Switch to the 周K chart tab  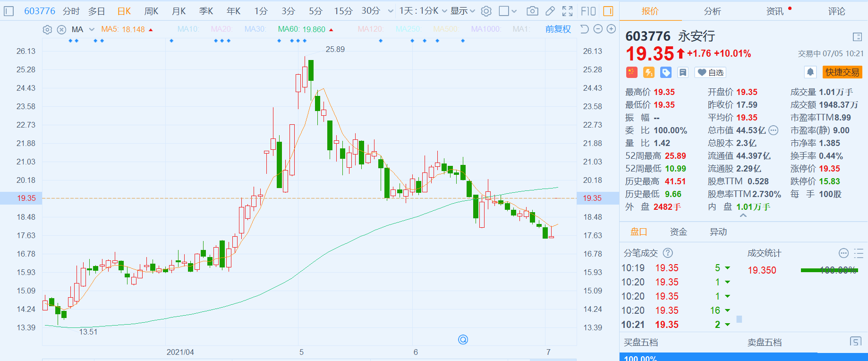[151, 11]
